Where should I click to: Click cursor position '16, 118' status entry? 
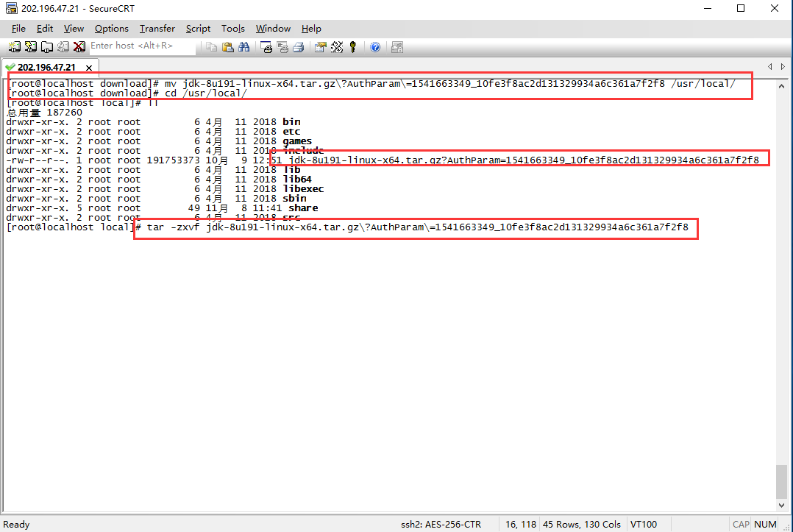pos(520,525)
